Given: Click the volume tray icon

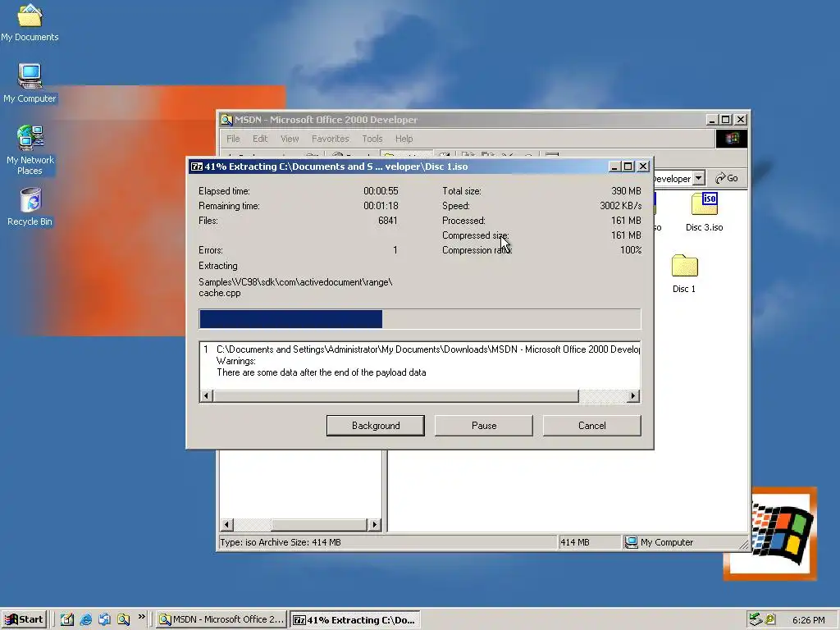Looking at the screenshot, I should pyautogui.click(x=770, y=619).
